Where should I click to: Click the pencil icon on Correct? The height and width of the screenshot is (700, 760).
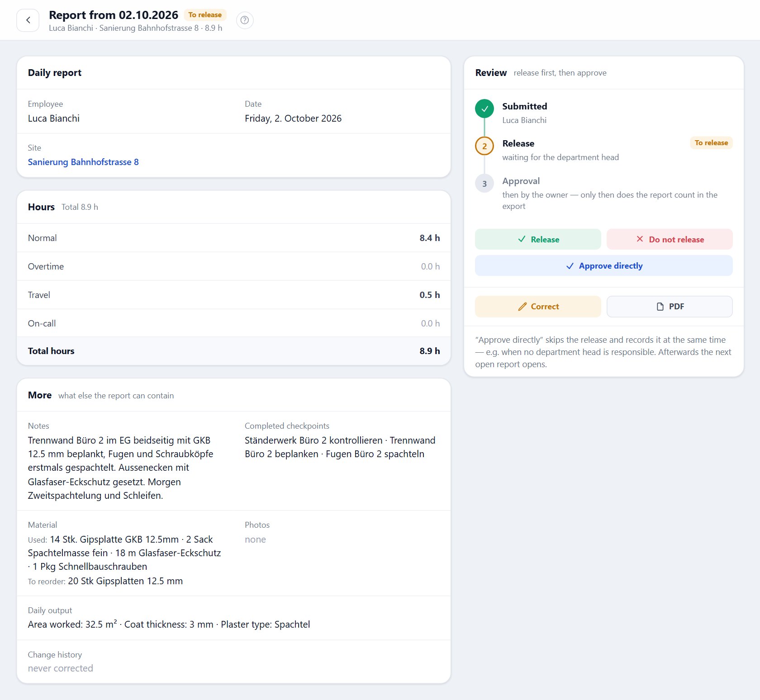(522, 307)
